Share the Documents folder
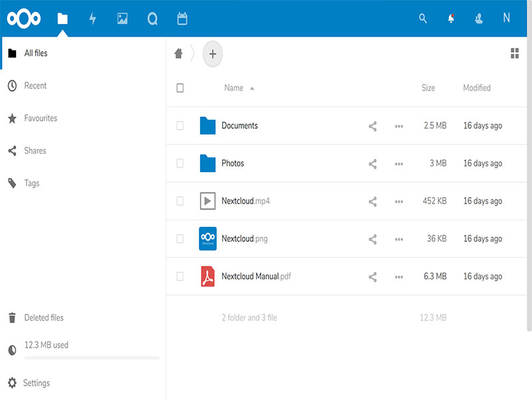 (372, 126)
